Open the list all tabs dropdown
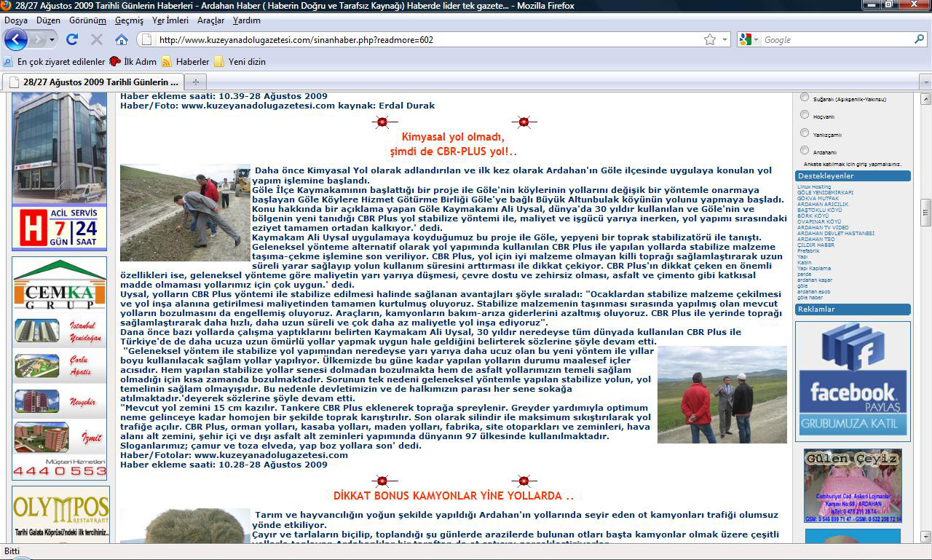 (x=925, y=82)
